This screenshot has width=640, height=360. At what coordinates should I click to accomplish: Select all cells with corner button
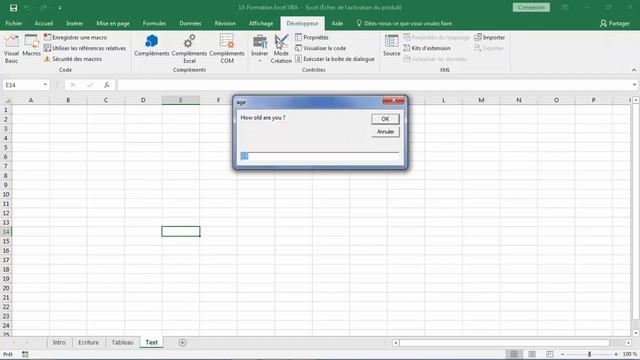click(x=6, y=100)
